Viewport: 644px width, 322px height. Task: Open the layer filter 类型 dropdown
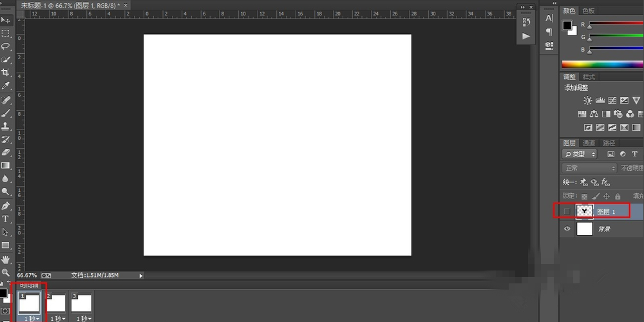tap(580, 155)
